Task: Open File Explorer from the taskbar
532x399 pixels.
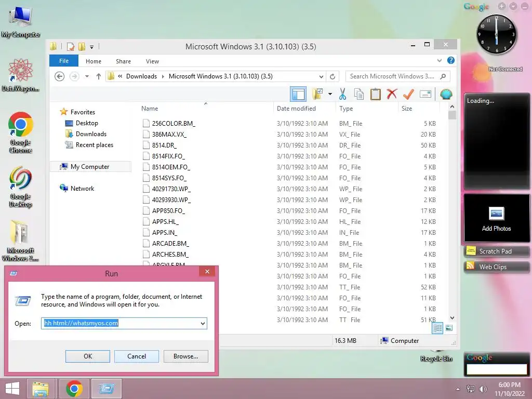Action: (41, 389)
